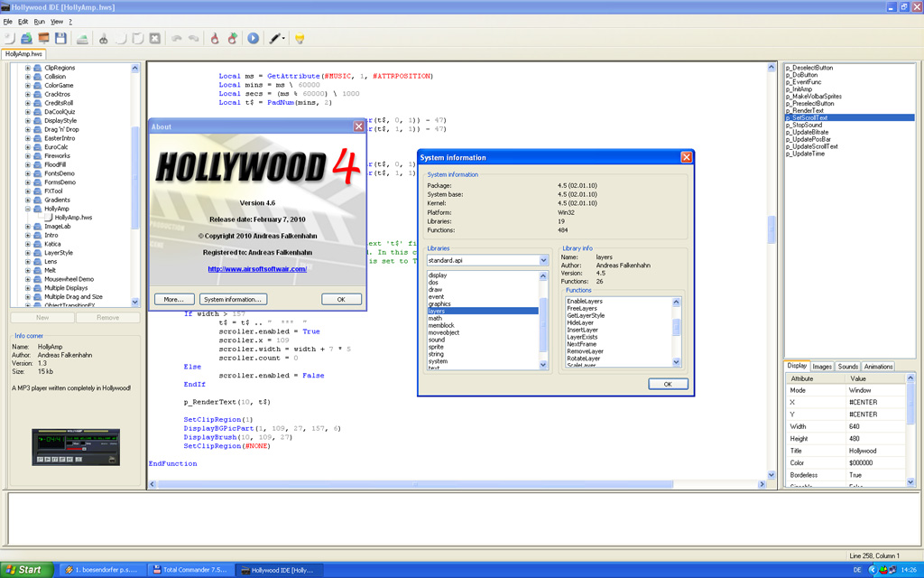
Task: Select the LayerStyle project in tree
Action: pyautogui.click(x=59, y=253)
